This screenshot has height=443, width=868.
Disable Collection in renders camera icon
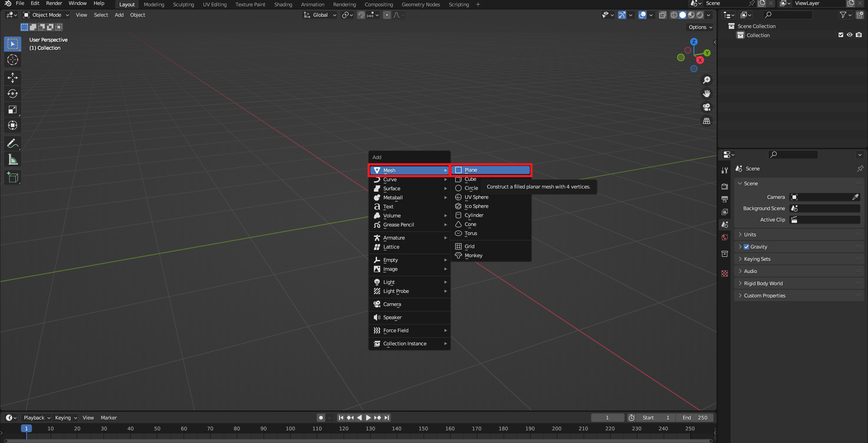point(859,35)
